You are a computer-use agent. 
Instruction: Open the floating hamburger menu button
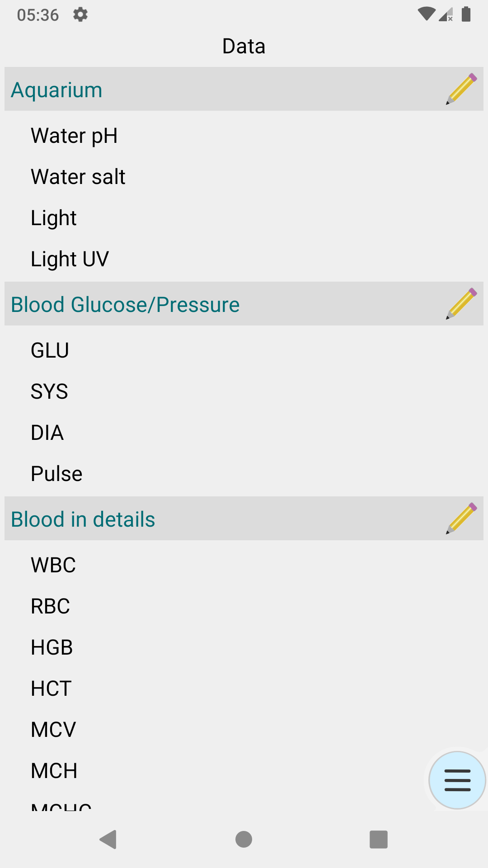point(457,780)
